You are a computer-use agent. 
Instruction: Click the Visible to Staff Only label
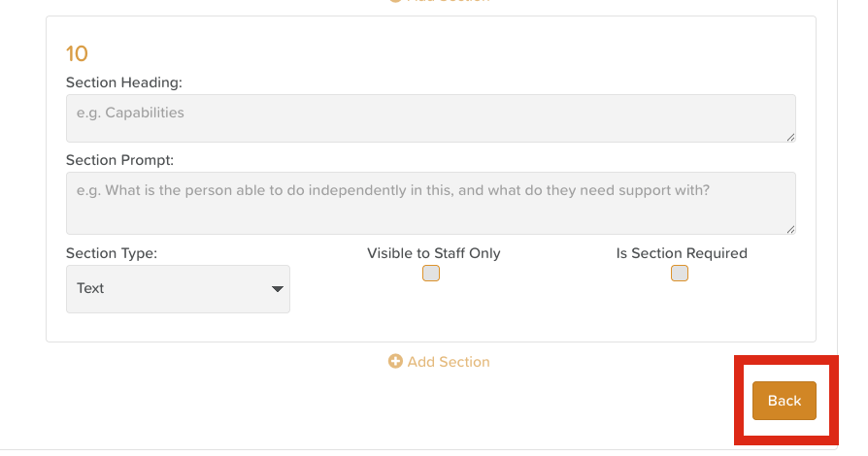point(433,253)
